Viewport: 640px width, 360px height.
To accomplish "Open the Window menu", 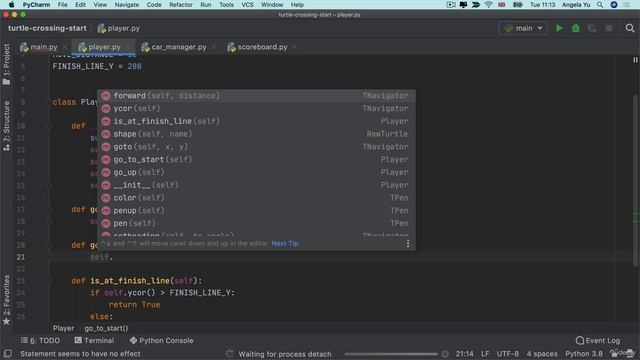I will point(272,4).
